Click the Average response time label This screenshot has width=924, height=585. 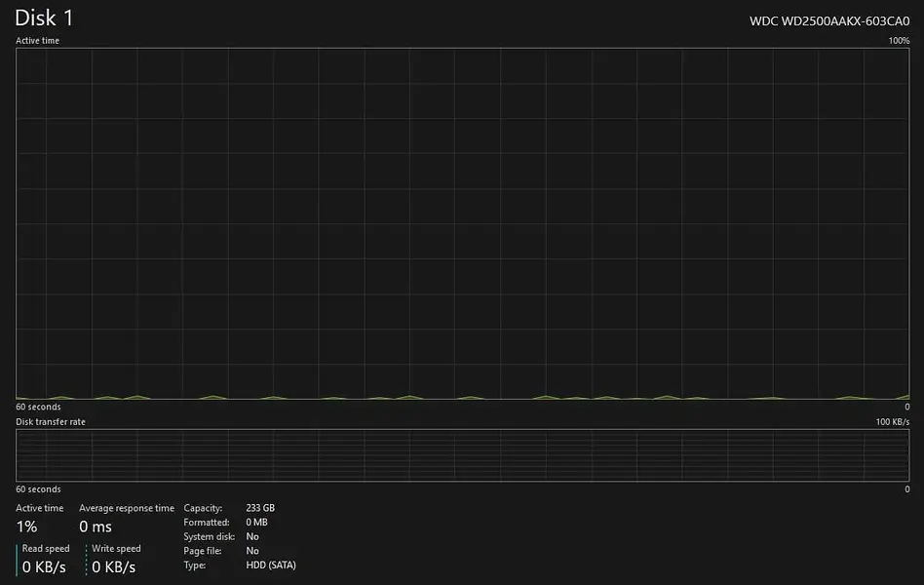(127, 508)
